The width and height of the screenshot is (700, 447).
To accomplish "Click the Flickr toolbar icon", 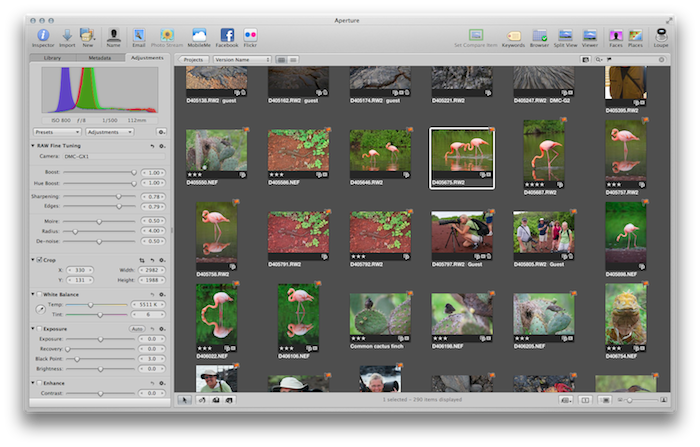I will (x=250, y=36).
